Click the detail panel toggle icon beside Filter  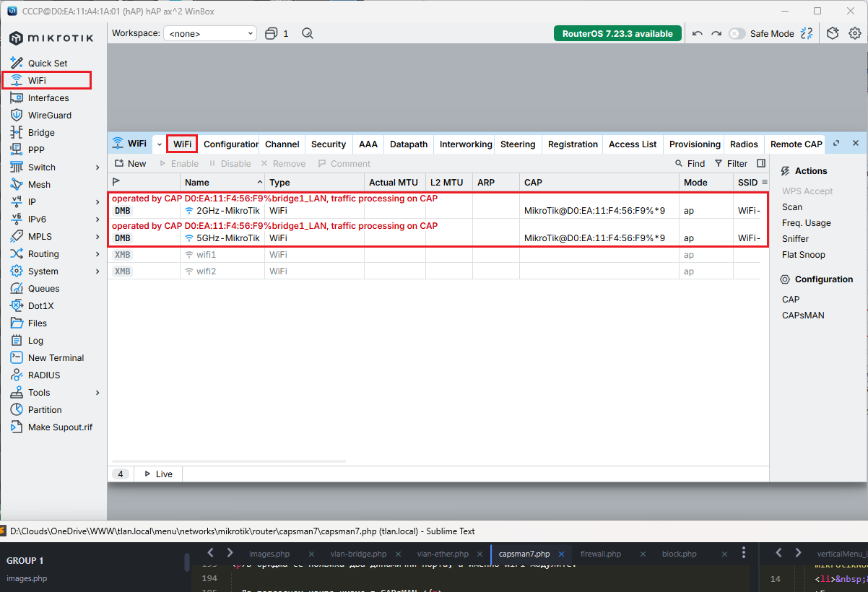[761, 163]
